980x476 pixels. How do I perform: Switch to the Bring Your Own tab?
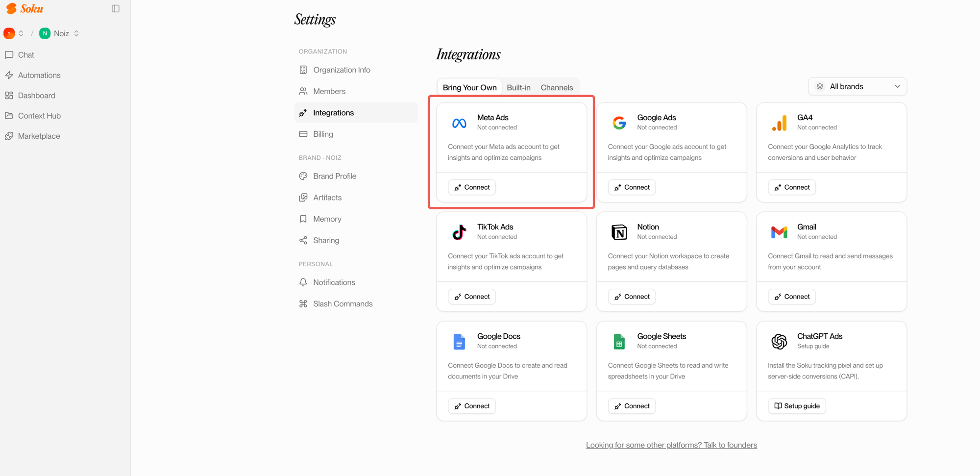coord(469,87)
